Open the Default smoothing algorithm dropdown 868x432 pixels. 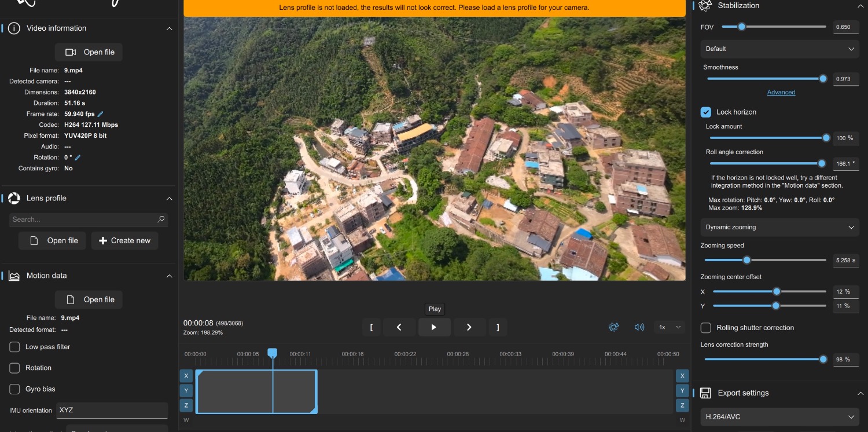[780, 49]
